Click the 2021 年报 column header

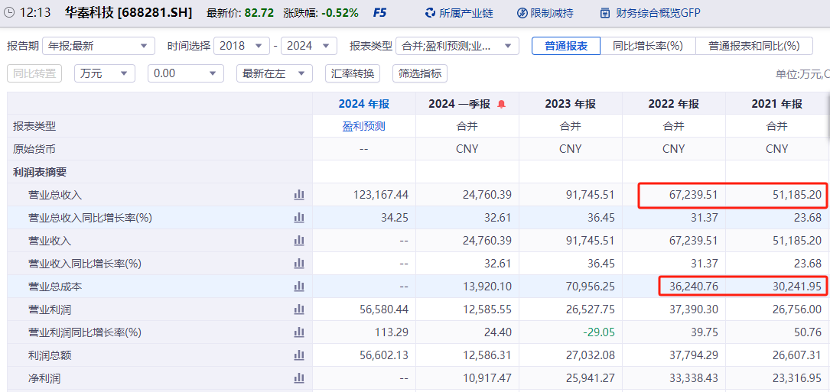tap(777, 104)
